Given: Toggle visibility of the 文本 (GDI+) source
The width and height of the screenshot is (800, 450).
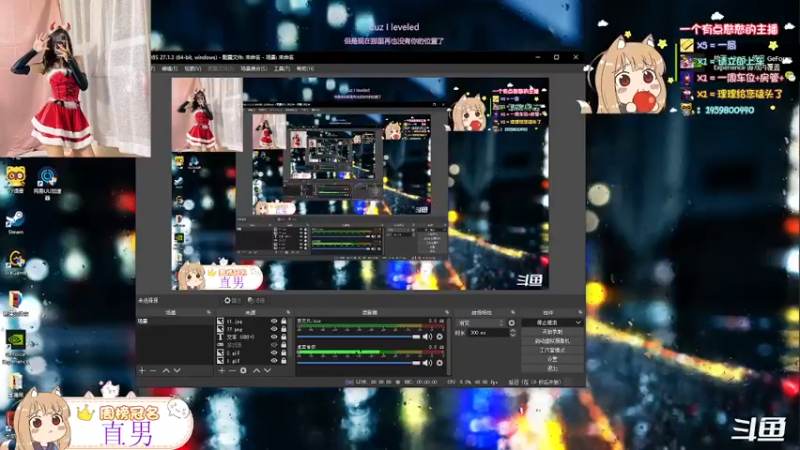Looking at the screenshot, I should [274, 337].
